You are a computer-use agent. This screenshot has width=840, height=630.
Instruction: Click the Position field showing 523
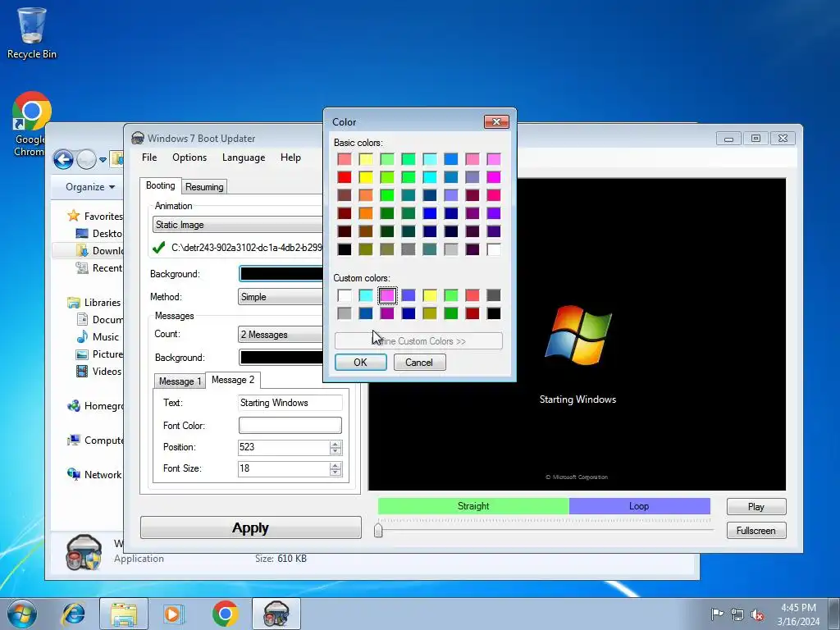[284, 447]
